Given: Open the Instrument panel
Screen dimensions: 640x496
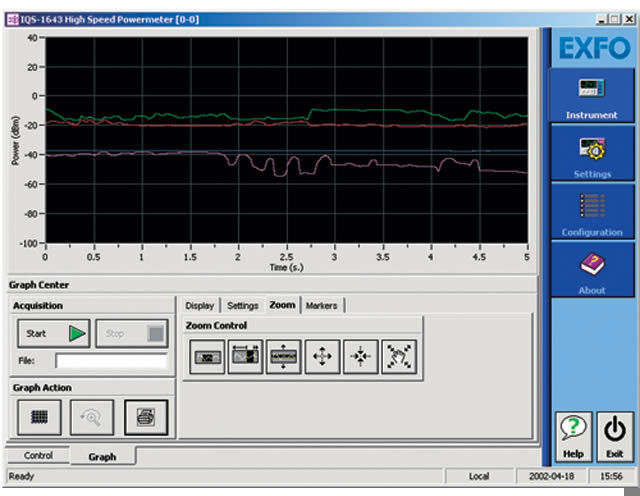Looking at the screenshot, I should coord(591,96).
